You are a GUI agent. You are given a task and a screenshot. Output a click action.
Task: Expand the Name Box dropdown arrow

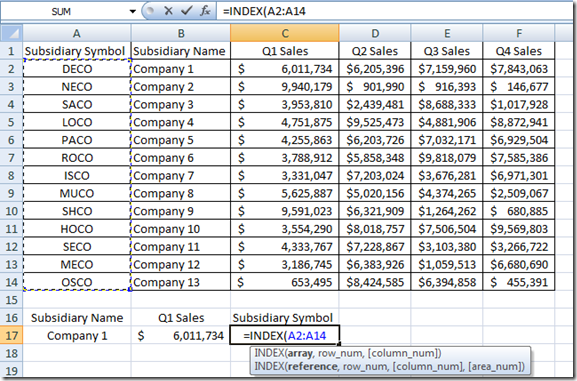132,11
